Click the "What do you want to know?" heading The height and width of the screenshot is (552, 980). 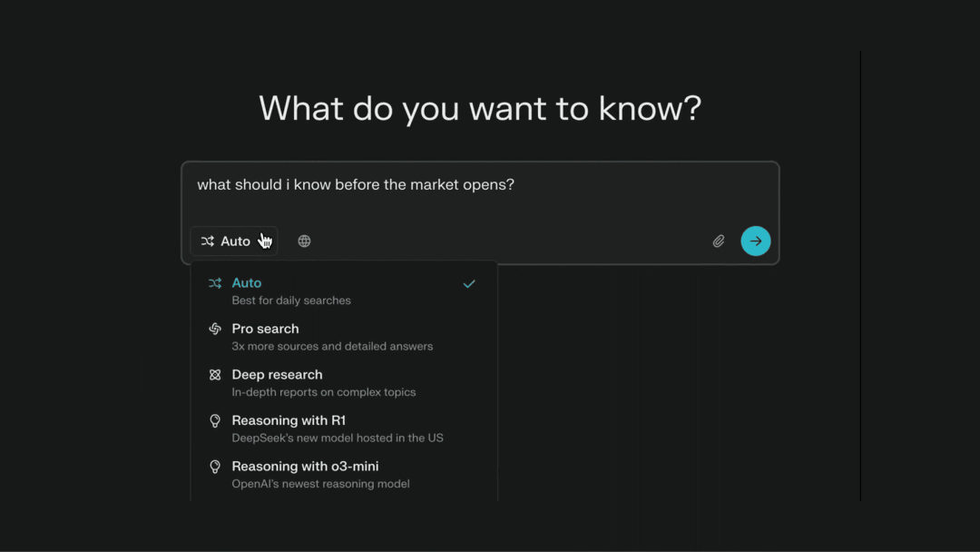[x=480, y=109]
